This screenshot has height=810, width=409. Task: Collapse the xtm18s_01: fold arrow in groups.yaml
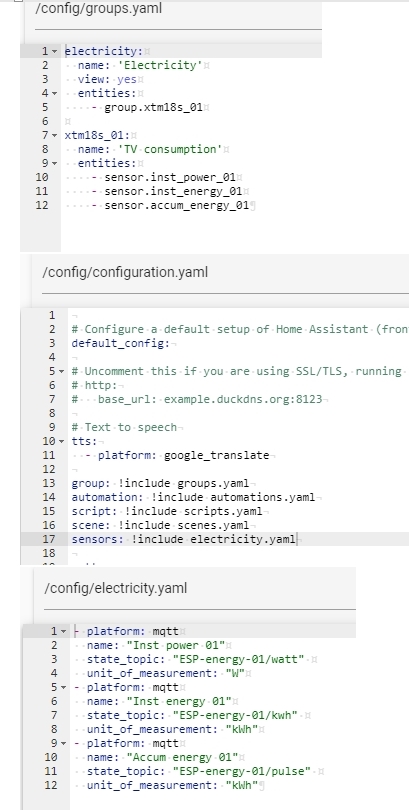tap(54, 135)
